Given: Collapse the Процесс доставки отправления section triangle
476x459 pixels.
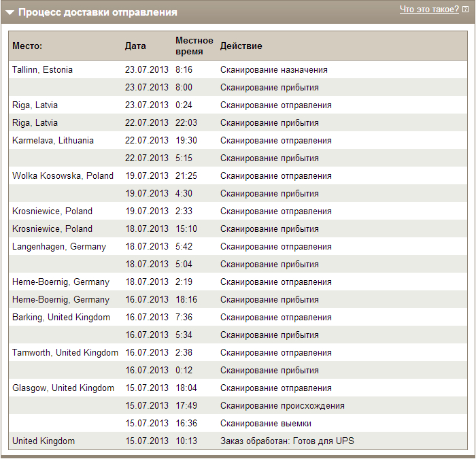Looking at the screenshot, I should (10, 12).
